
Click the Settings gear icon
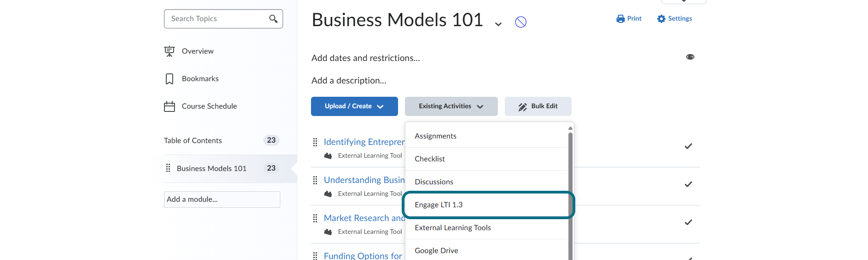[661, 19]
